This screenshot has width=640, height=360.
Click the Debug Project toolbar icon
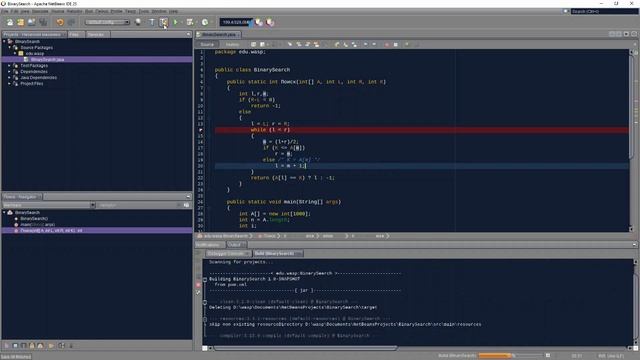(190, 22)
